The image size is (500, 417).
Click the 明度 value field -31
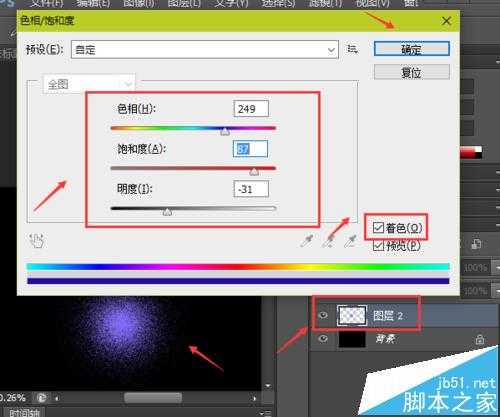251,189
